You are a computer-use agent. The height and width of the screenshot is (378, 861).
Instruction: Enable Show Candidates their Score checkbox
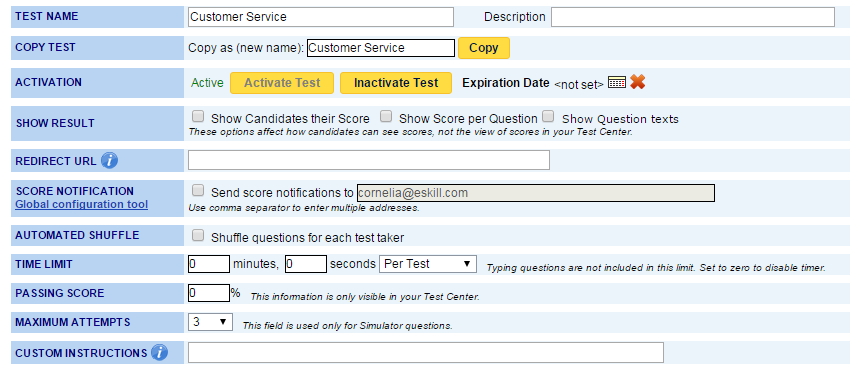point(198,116)
